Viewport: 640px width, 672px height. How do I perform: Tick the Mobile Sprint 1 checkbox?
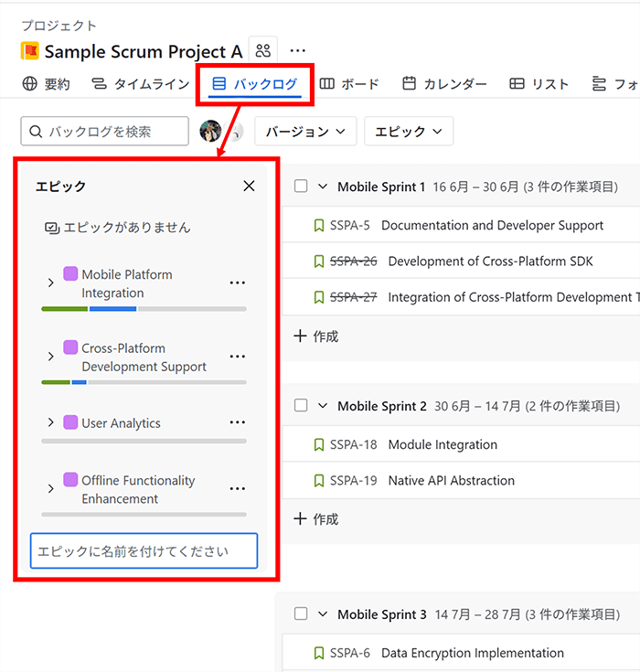coord(301,187)
